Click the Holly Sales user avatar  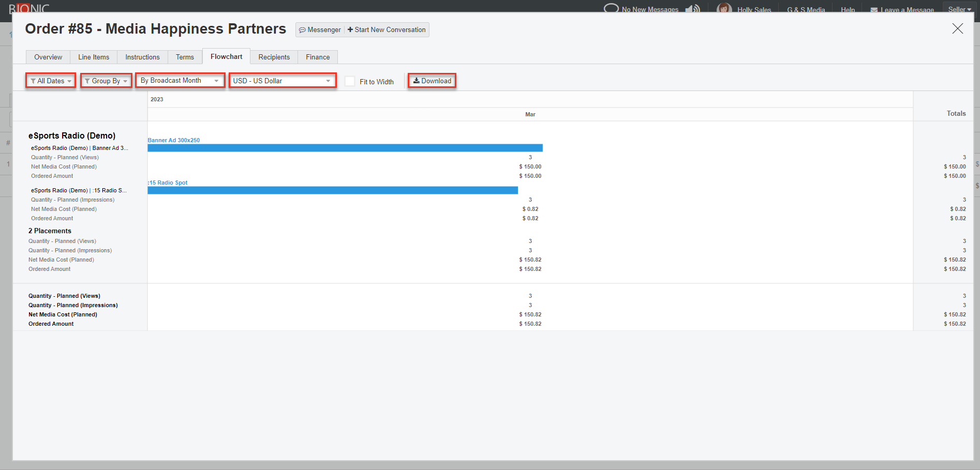coord(724,9)
